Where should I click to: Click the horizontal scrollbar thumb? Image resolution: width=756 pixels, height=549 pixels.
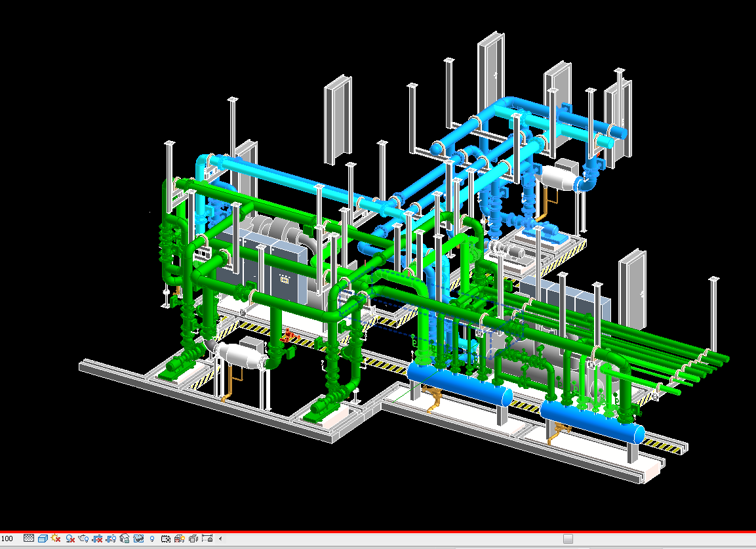(x=568, y=539)
